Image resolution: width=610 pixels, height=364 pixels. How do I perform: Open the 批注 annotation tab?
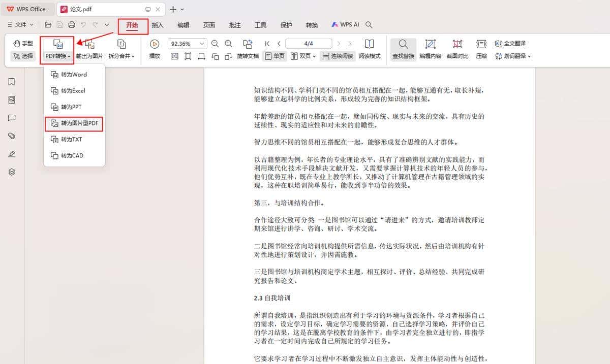[234, 24]
